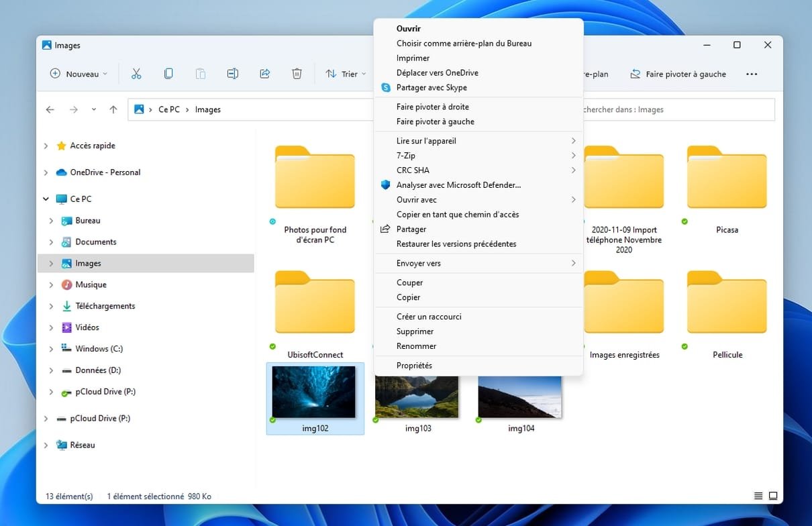Screen dimensions: 812x526
Task: Choose Faire pivoter à gauche in context menu
Action: tap(478, 121)
